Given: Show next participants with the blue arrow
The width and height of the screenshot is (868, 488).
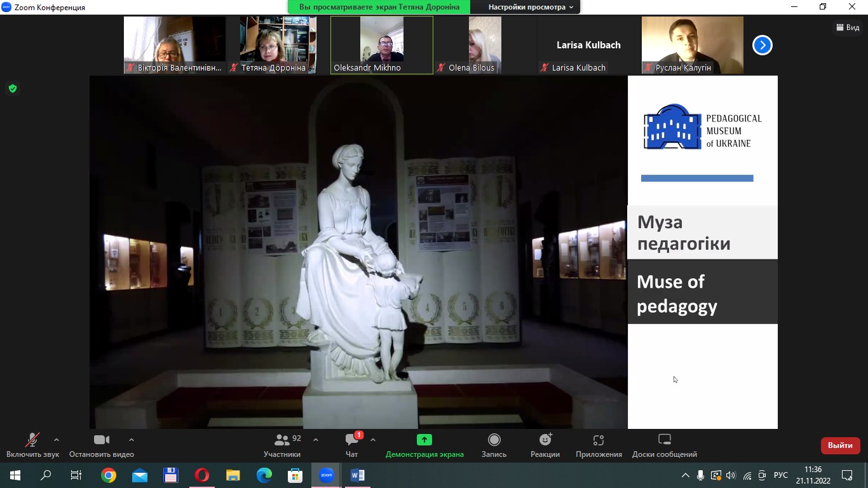Looking at the screenshot, I should [762, 45].
